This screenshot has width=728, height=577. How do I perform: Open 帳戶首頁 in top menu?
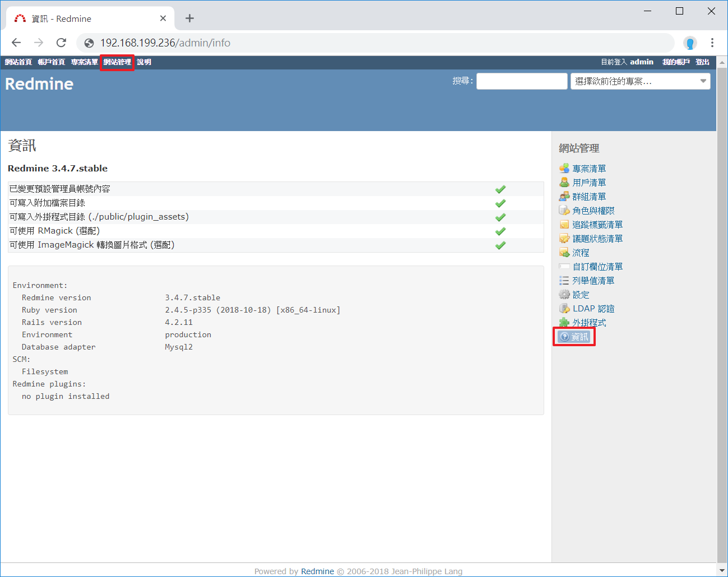pyautogui.click(x=52, y=62)
